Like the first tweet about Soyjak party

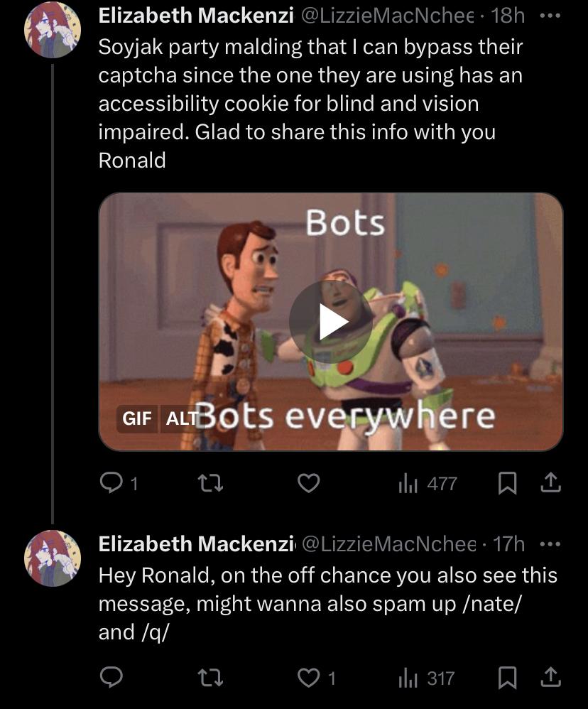click(x=307, y=484)
